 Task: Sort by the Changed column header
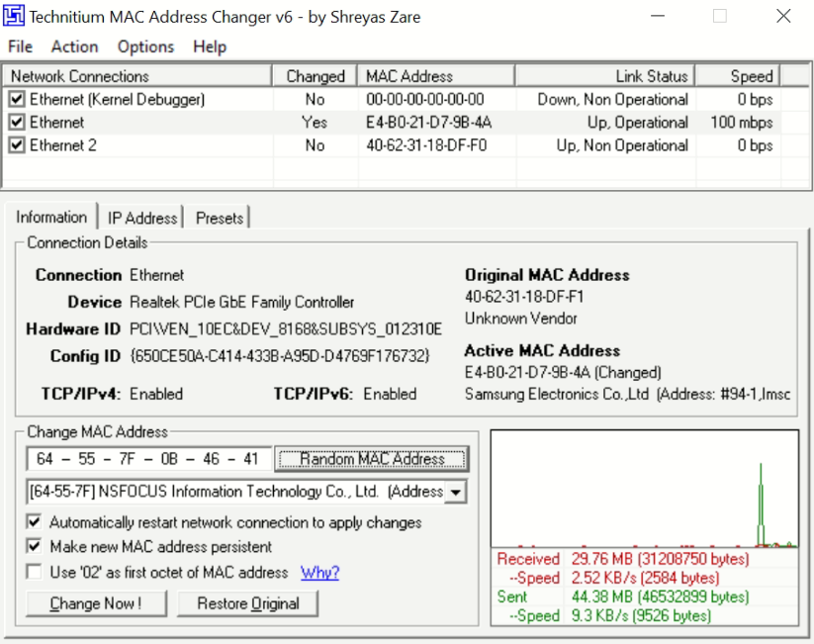(316, 76)
